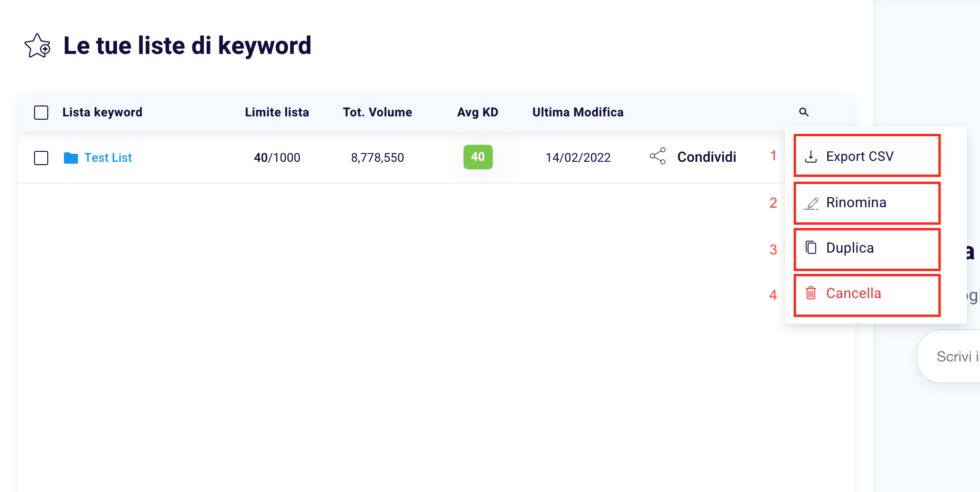Click the red trash icon beside Cancella
The image size is (980, 492).
[811, 293]
